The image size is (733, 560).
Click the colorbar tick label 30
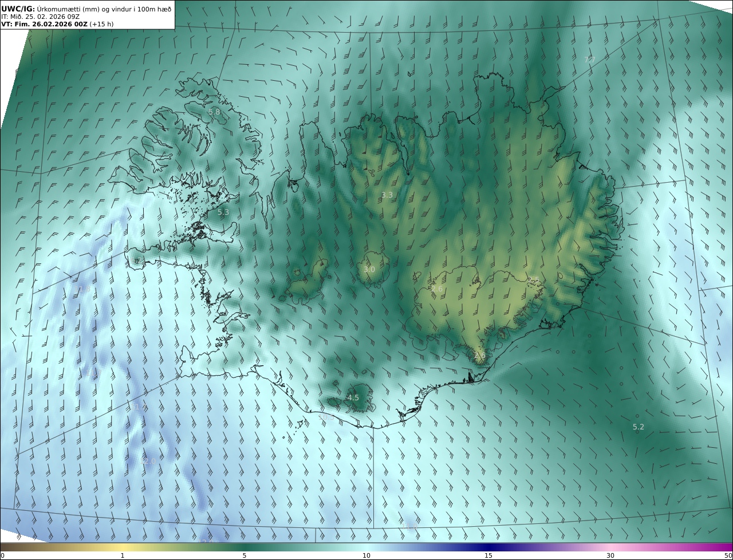(610, 555)
